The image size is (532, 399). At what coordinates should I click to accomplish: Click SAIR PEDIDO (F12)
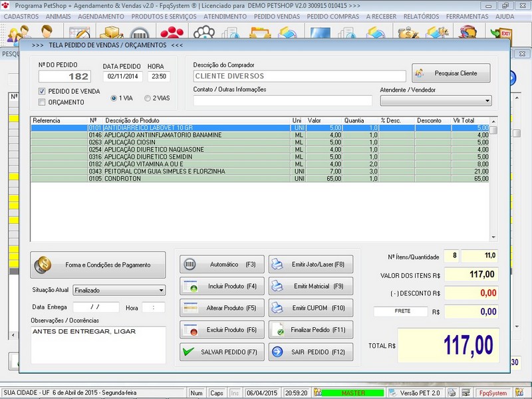click(x=311, y=352)
